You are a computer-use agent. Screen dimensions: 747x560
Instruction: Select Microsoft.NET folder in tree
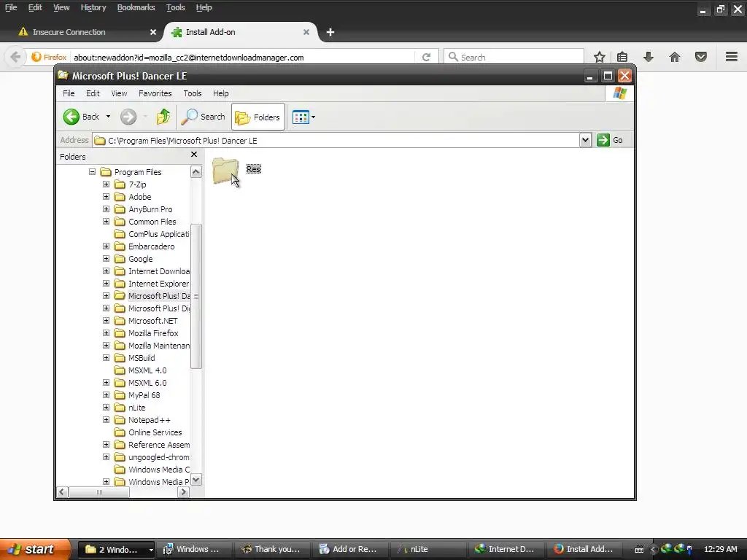153,321
